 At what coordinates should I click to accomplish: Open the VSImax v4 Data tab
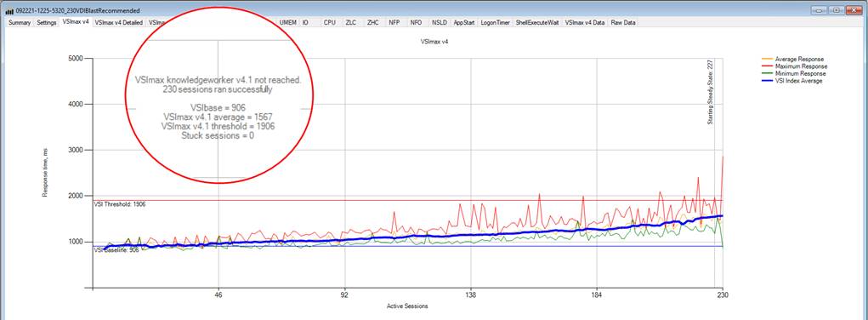tap(585, 23)
